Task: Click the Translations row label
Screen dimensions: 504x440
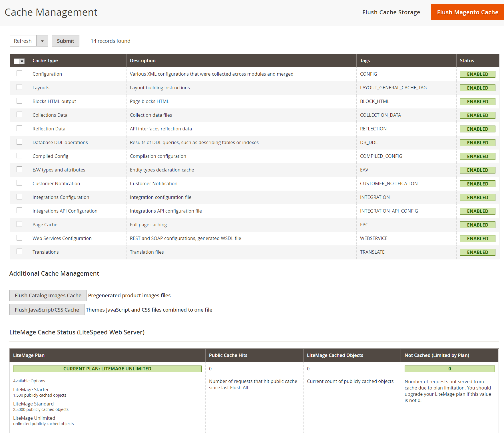Action: [45, 252]
